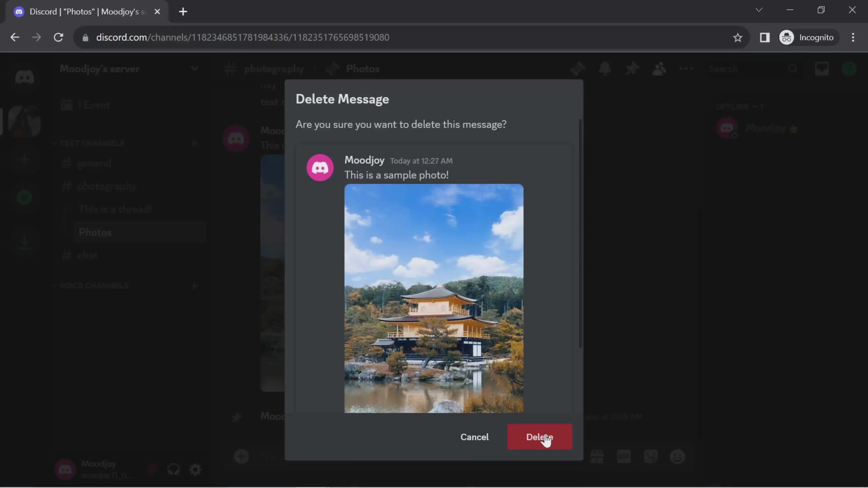Open the browser side panel
868x488 pixels.
pos(764,37)
